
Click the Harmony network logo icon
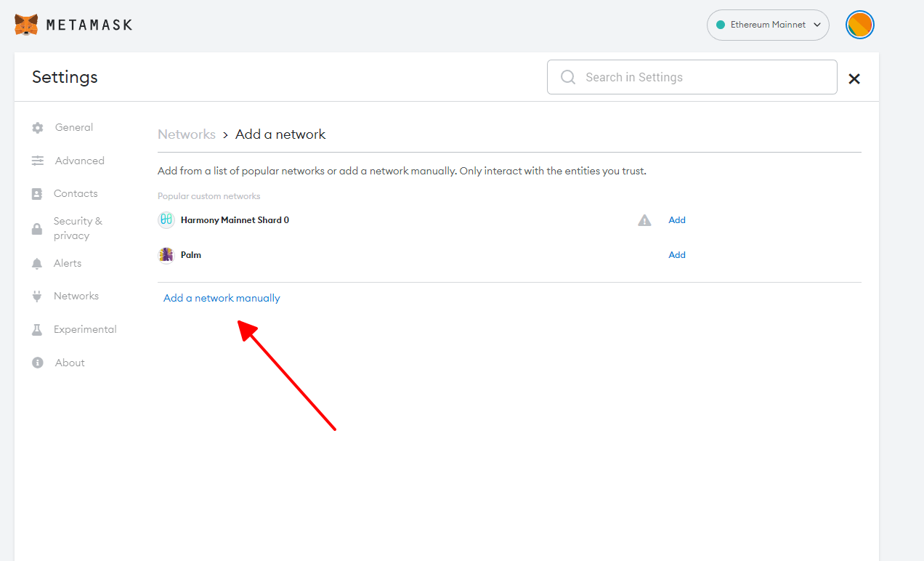(x=166, y=220)
